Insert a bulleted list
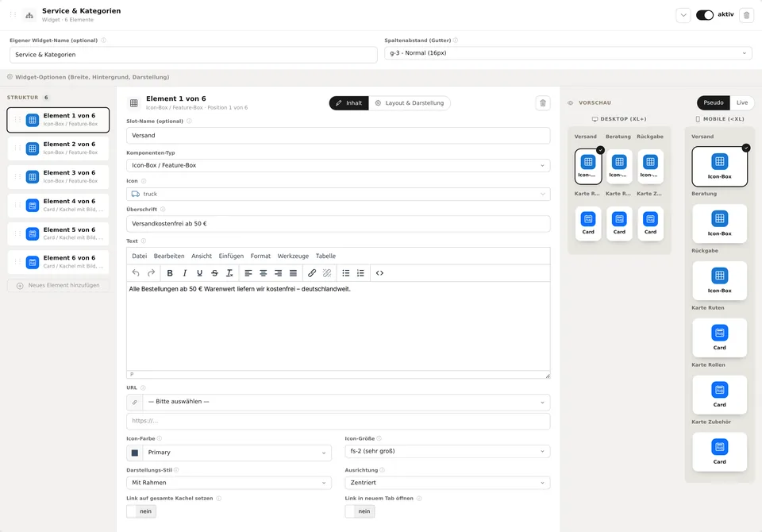Image resolution: width=762 pixels, height=532 pixels. tap(345, 273)
